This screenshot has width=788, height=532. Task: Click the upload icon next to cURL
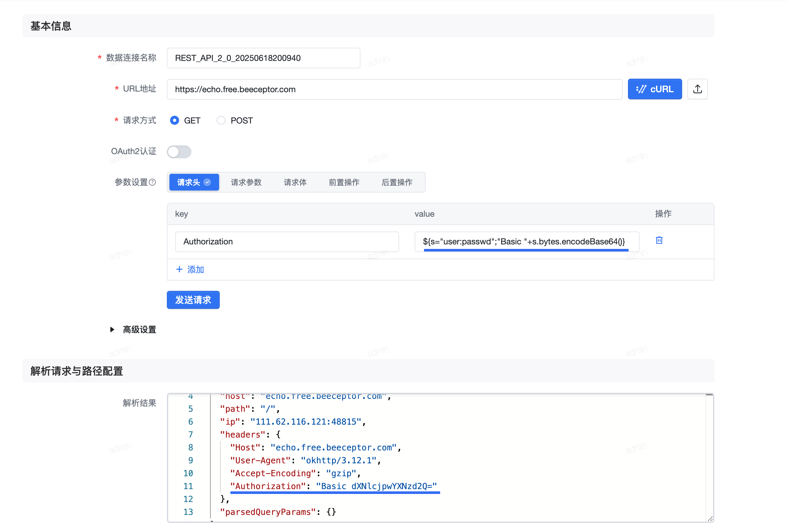click(x=697, y=89)
